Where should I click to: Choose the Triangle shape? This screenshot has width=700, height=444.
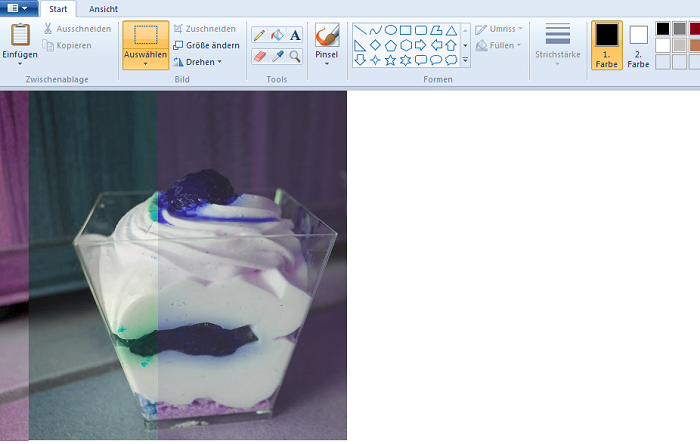pos(451,30)
